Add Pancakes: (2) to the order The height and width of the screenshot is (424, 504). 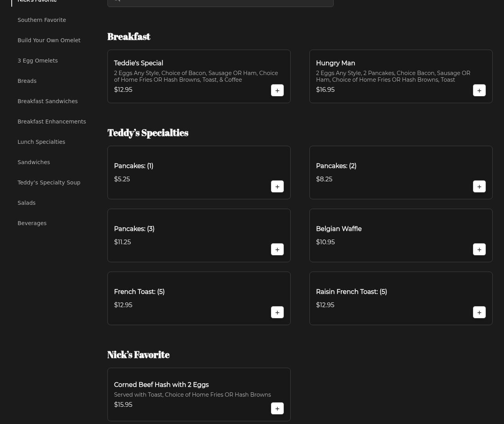479,186
